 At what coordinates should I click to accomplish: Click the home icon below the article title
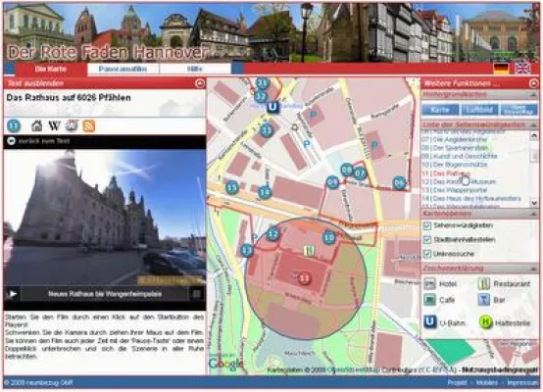pos(36,125)
